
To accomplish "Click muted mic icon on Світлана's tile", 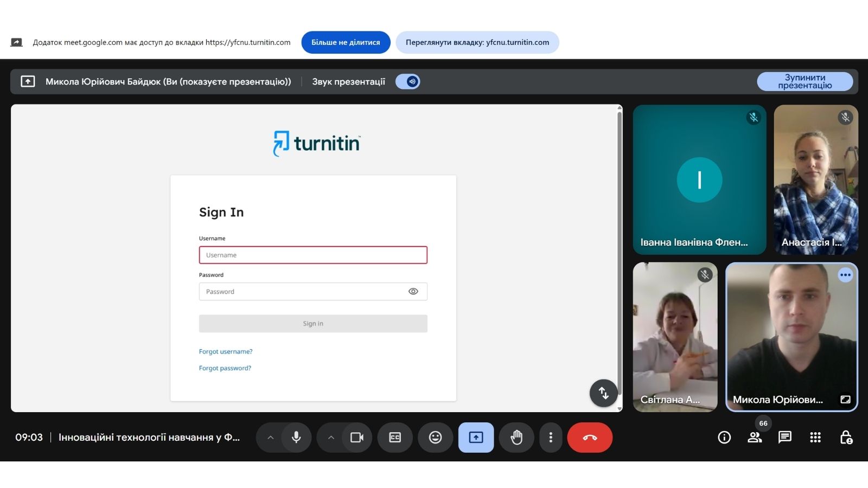I will (x=705, y=275).
